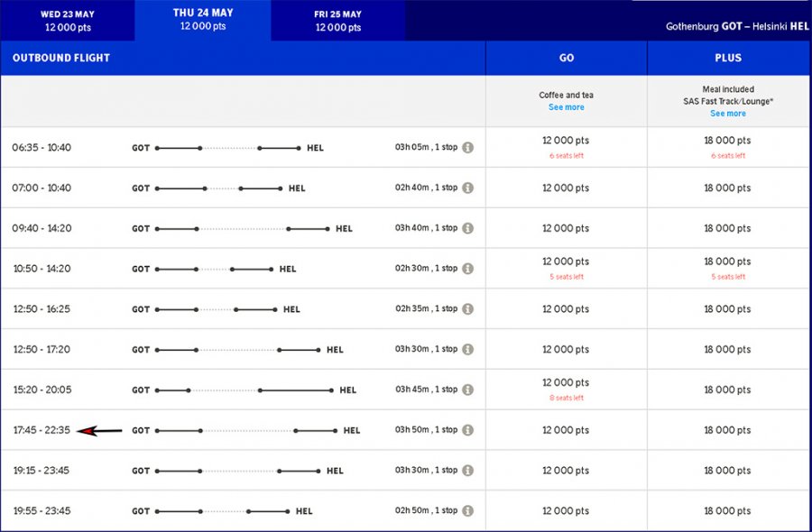The image size is (812, 532).
Task: Click See more under Coffee and tea
Action: tap(566, 107)
